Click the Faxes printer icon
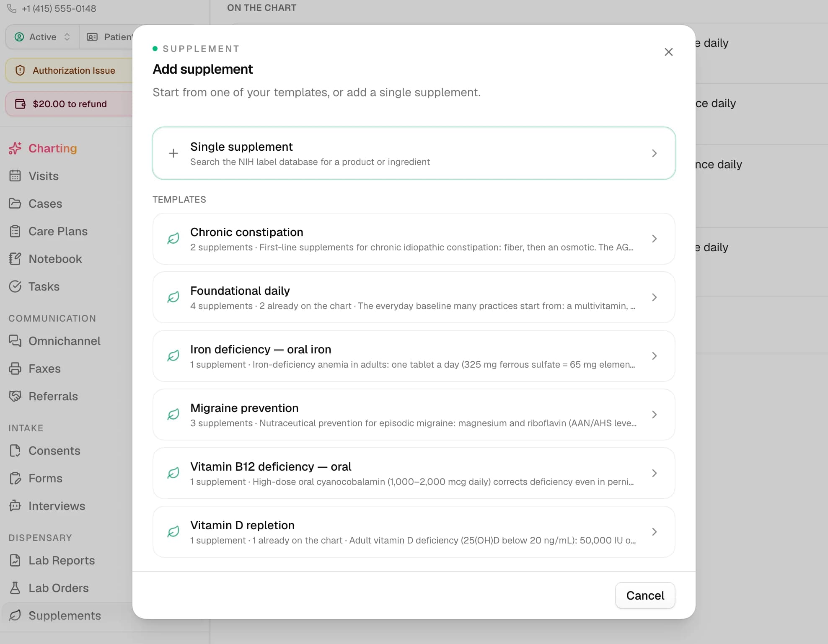This screenshot has width=828, height=644. [15, 368]
